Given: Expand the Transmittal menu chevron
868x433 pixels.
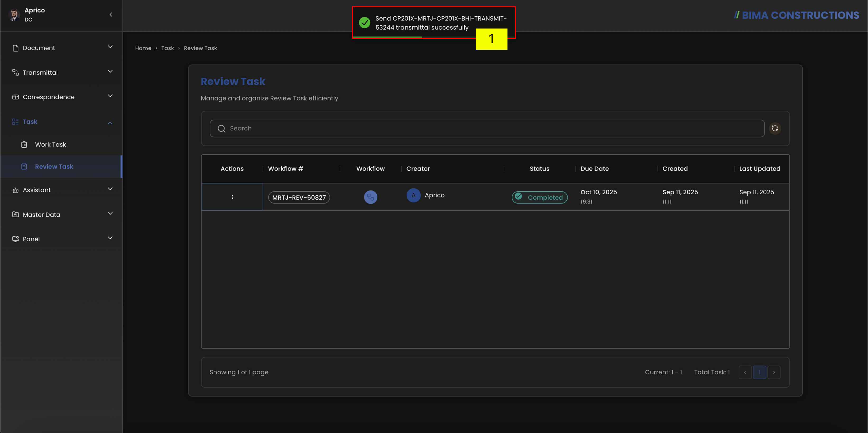Looking at the screenshot, I should pos(110,71).
